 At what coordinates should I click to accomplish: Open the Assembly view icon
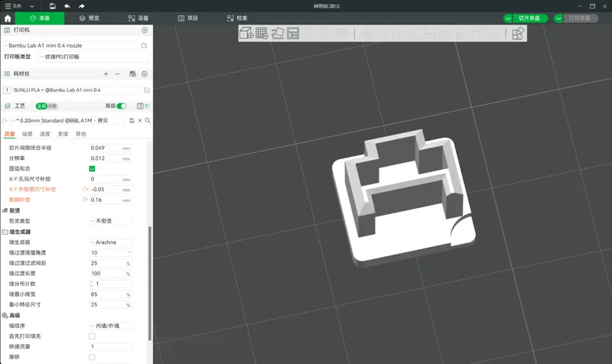click(518, 34)
